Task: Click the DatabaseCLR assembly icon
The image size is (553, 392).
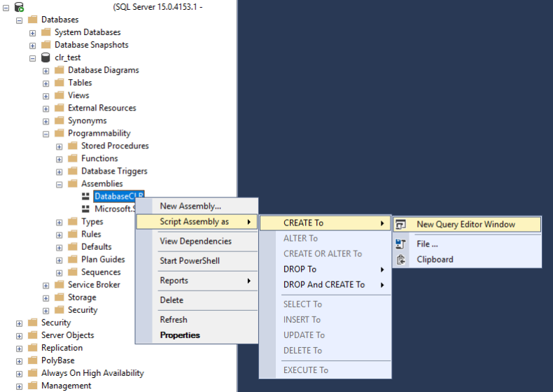Action: click(85, 197)
